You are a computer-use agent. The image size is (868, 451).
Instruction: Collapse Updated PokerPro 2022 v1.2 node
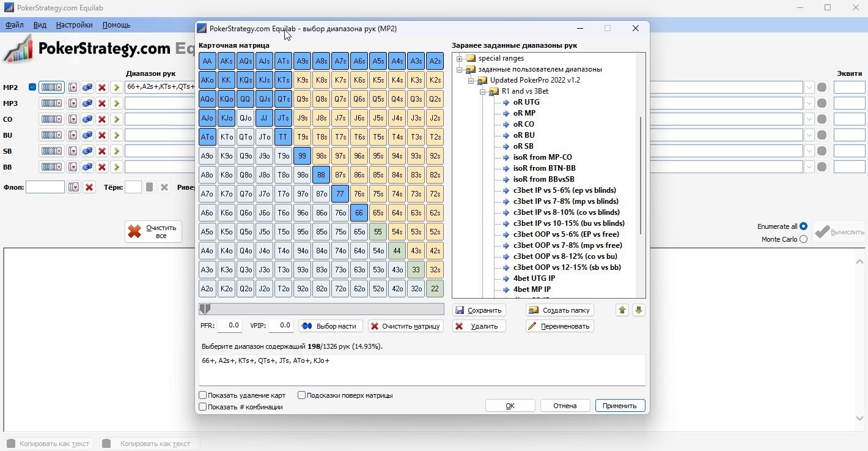[x=471, y=80]
